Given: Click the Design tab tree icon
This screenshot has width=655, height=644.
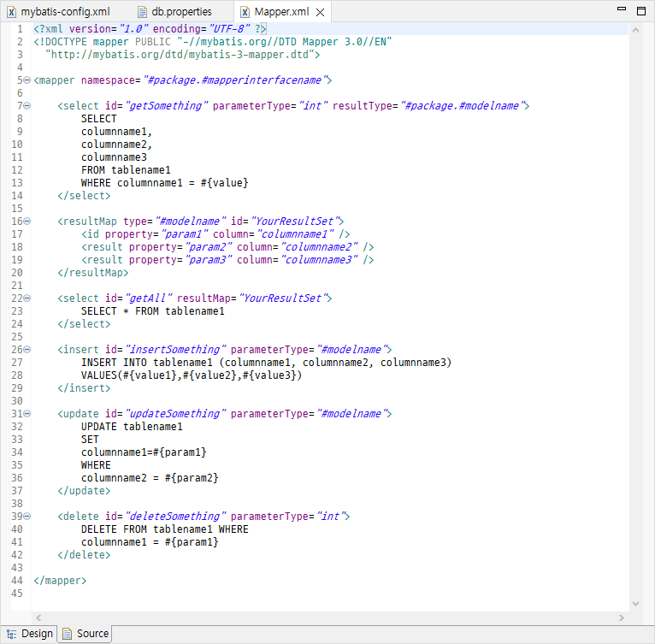Looking at the screenshot, I should point(12,634).
